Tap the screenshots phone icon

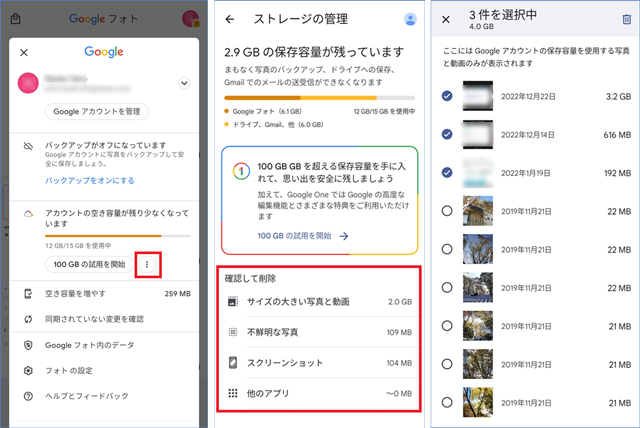233,363
